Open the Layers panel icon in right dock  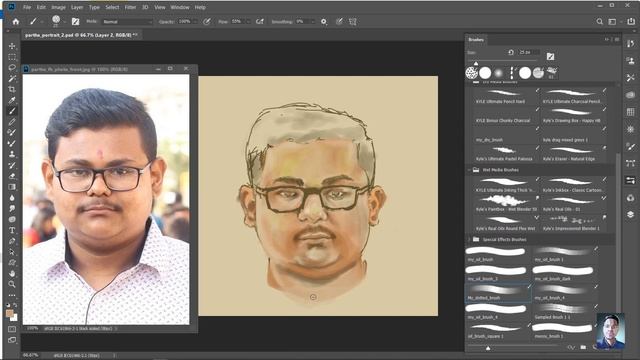[x=631, y=214]
